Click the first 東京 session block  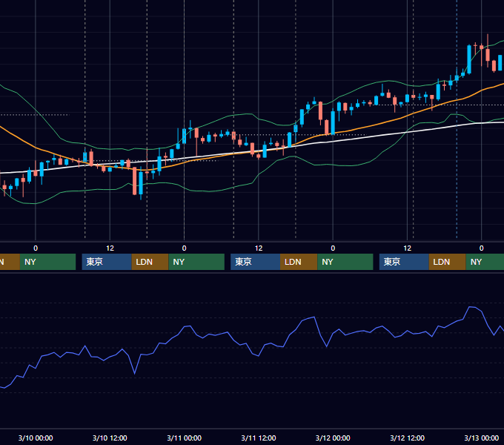107,262
